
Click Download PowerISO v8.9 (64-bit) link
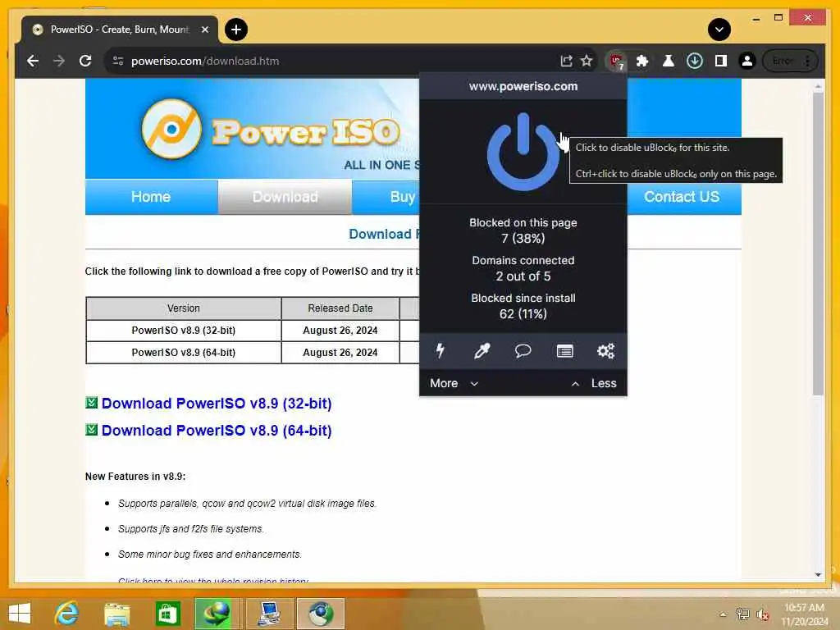[217, 431]
